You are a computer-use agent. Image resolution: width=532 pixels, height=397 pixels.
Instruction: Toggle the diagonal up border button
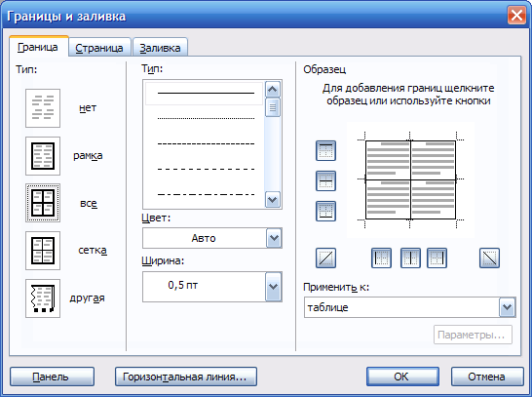click(325, 258)
